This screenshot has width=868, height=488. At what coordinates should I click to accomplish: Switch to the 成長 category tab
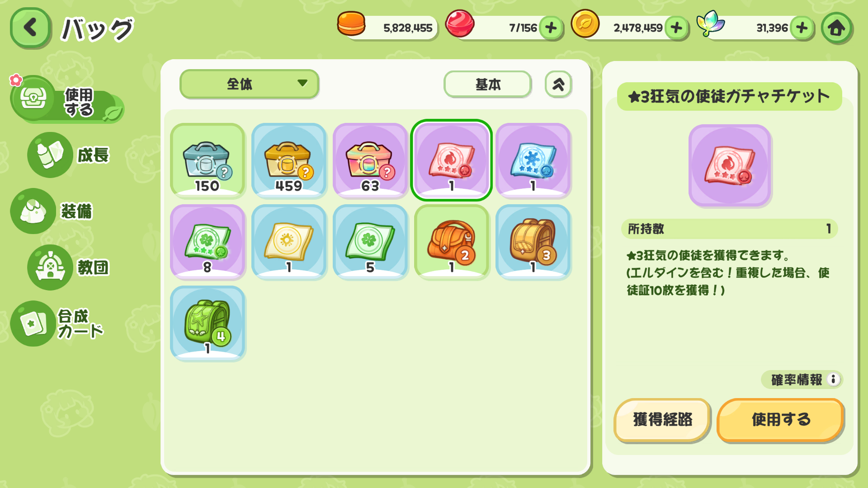point(69,155)
